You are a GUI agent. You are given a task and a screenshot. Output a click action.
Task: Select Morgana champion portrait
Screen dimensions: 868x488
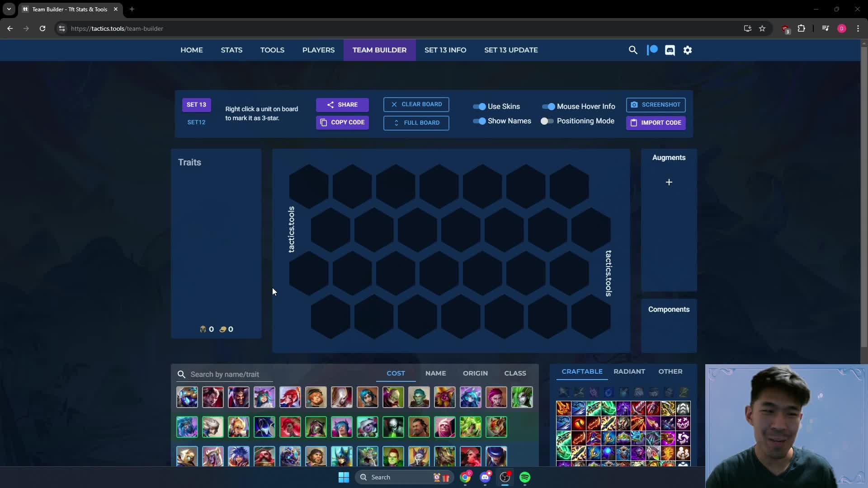(x=341, y=397)
